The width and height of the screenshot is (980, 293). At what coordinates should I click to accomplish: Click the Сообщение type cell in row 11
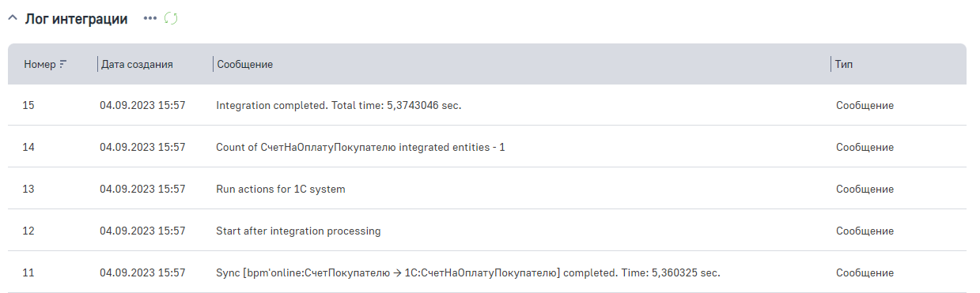(x=865, y=272)
